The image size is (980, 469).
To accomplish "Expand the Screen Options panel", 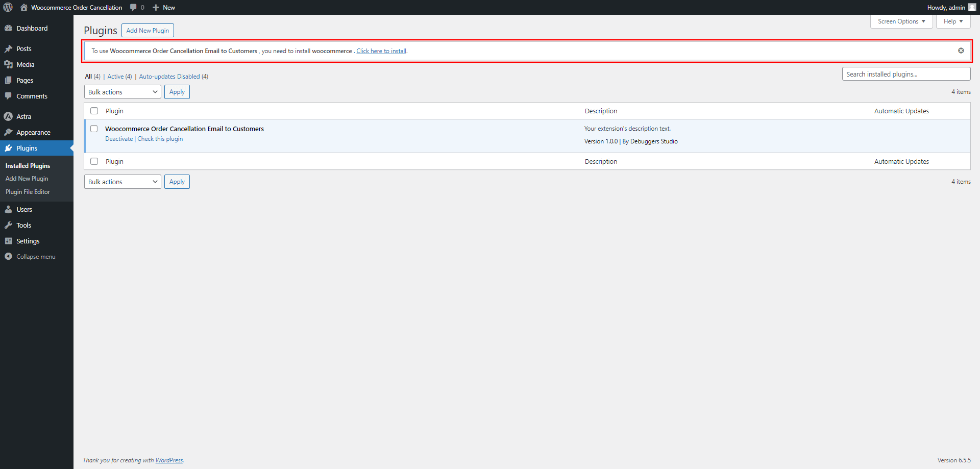I will (901, 21).
